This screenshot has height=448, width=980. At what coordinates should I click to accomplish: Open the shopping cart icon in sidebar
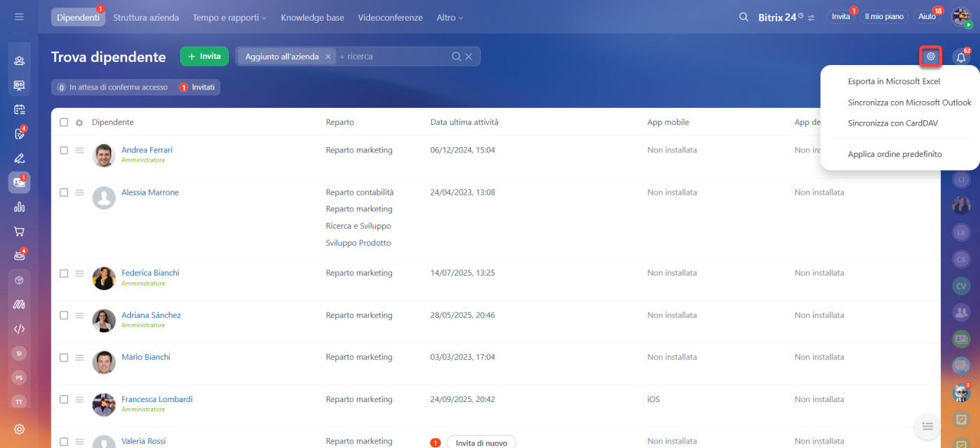click(19, 231)
